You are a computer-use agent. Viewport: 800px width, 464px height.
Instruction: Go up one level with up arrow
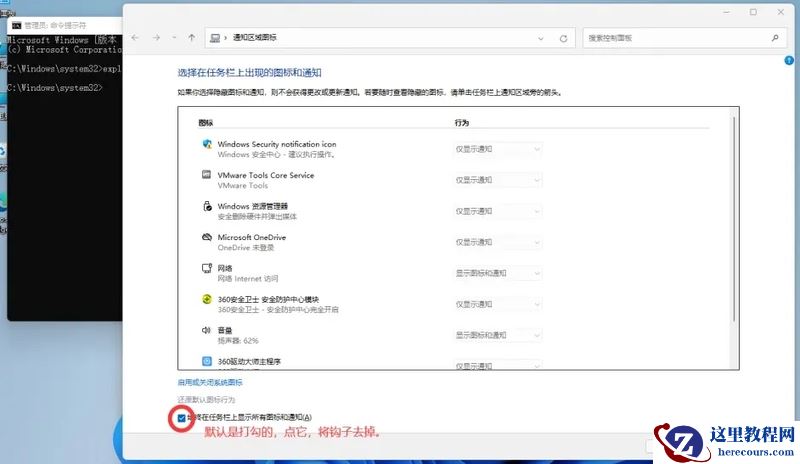pyautogui.click(x=192, y=38)
